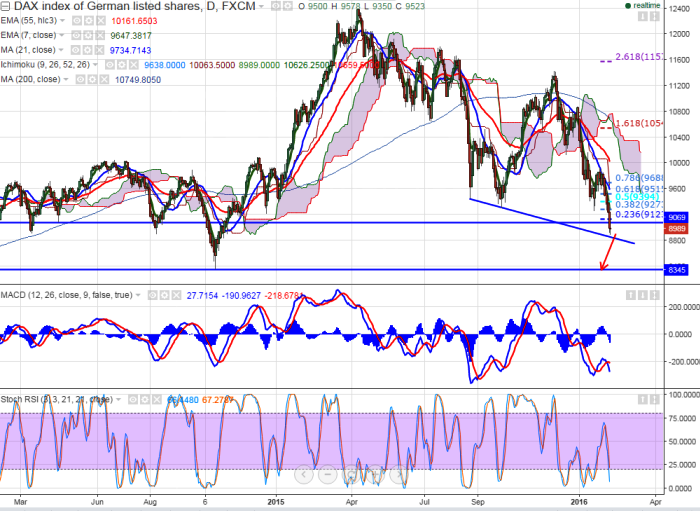Screen dimensions: 700x511
Task: Click first pane control in Stoch RSI pane
Action: pyautogui.click(x=643, y=399)
